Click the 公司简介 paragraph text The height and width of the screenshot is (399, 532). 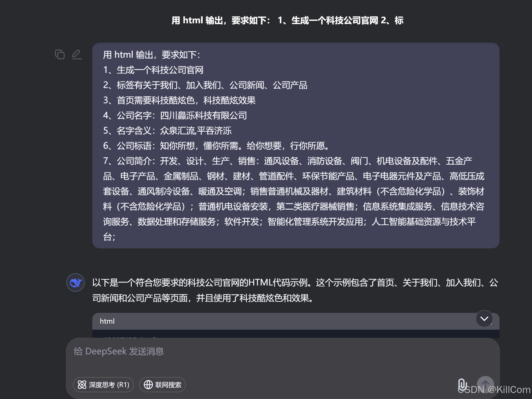tap(293, 192)
